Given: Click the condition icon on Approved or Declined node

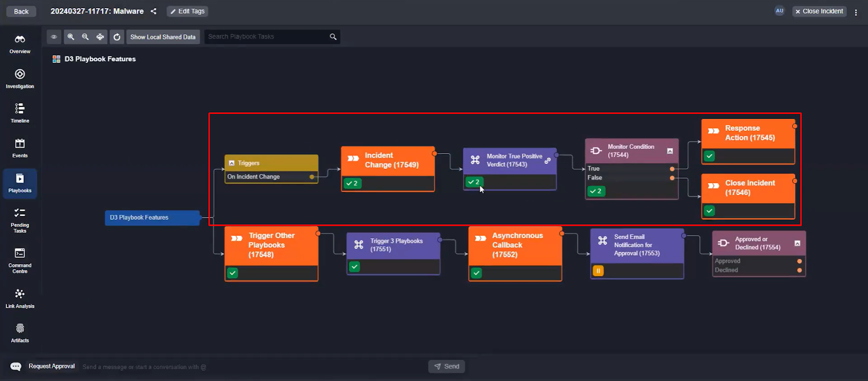Looking at the screenshot, I should click(x=724, y=243).
